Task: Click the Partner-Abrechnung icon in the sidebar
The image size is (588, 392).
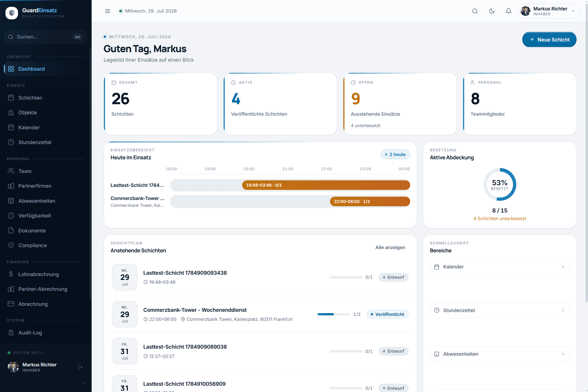Action: 11,289
